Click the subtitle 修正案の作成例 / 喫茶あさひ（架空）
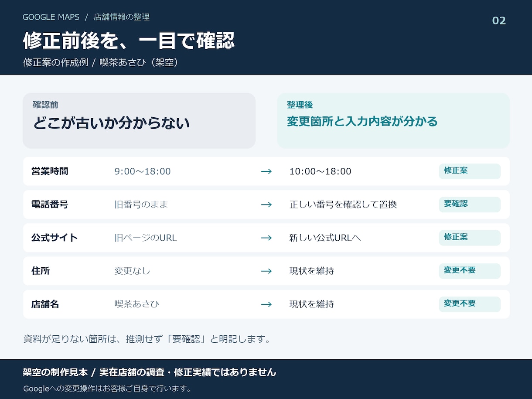 (x=101, y=62)
